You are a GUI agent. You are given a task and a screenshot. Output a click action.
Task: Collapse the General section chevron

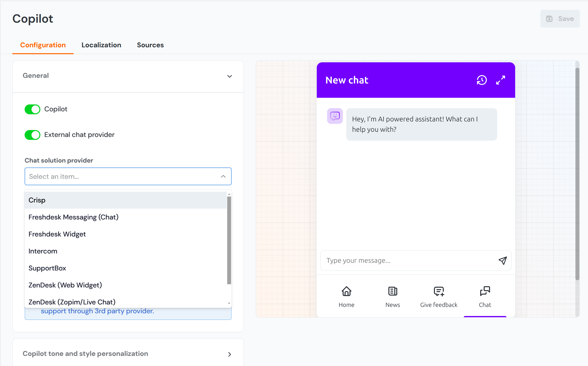click(229, 76)
